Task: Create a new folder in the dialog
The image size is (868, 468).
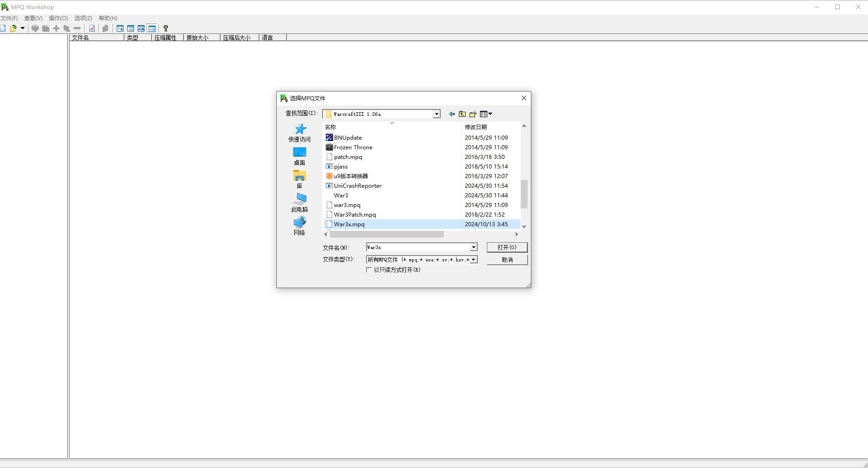Action: click(473, 114)
